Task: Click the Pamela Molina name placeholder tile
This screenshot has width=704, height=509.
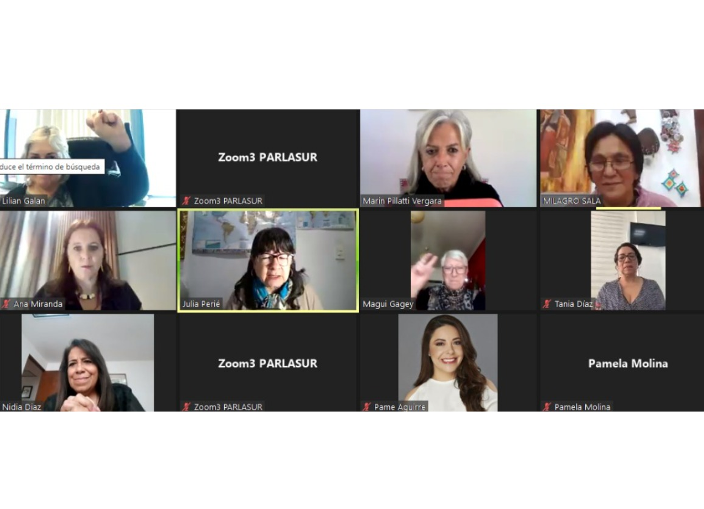Action: [x=622, y=363]
